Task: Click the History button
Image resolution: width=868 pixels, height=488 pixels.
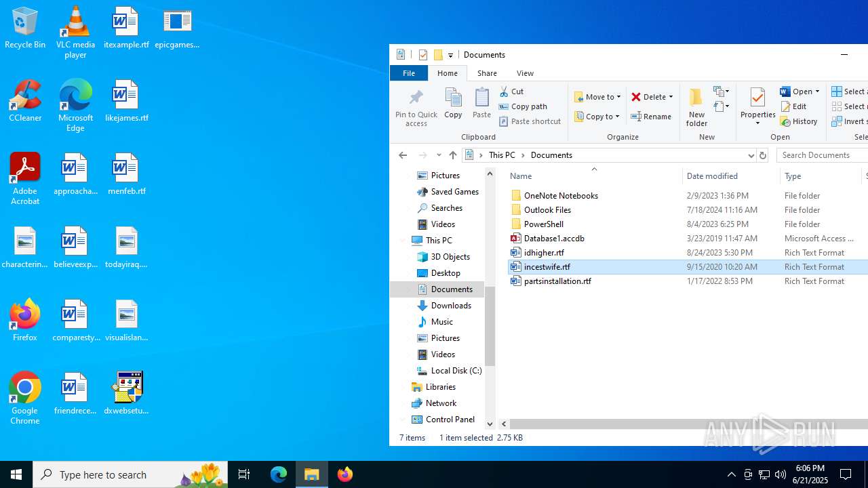Action: click(799, 121)
